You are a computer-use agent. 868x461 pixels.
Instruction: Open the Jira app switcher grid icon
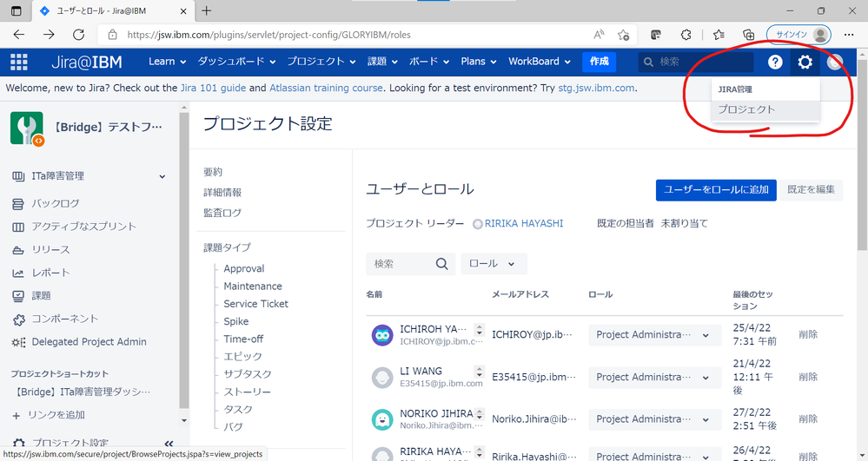click(19, 62)
